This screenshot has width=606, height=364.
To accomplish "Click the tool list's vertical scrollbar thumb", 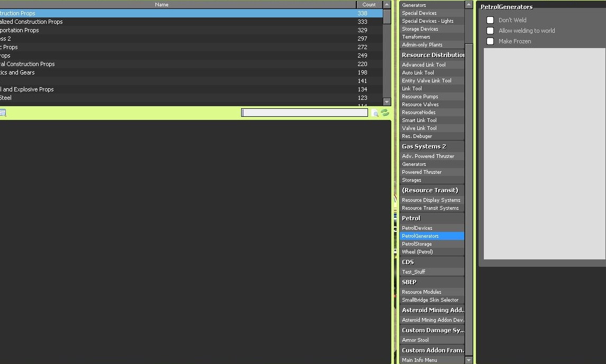I will pos(469,200).
